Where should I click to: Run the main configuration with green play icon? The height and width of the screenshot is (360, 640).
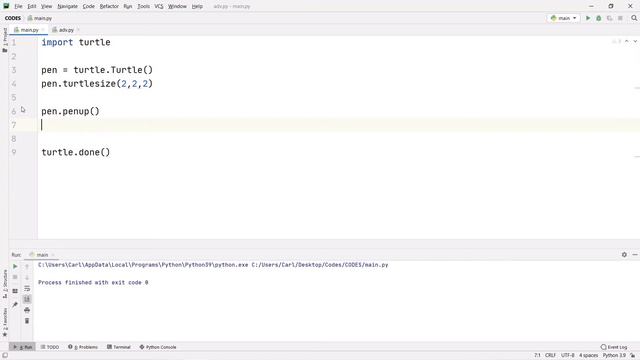point(588,18)
